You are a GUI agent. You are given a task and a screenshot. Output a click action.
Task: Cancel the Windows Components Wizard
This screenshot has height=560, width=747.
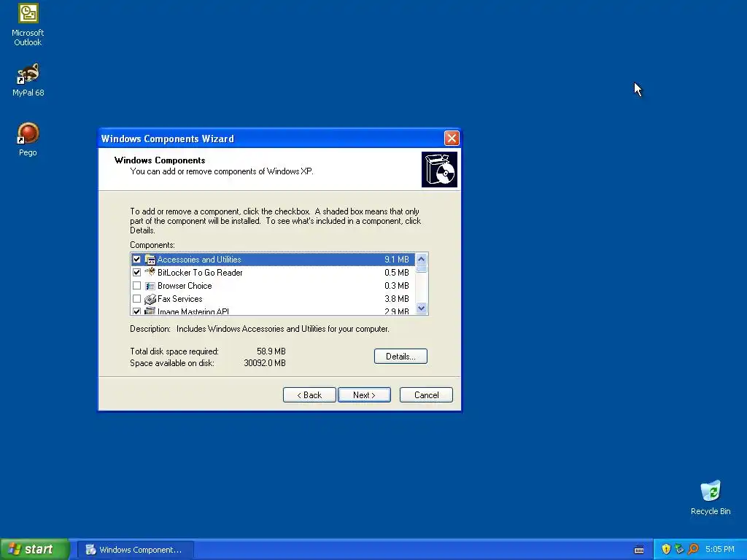point(426,394)
